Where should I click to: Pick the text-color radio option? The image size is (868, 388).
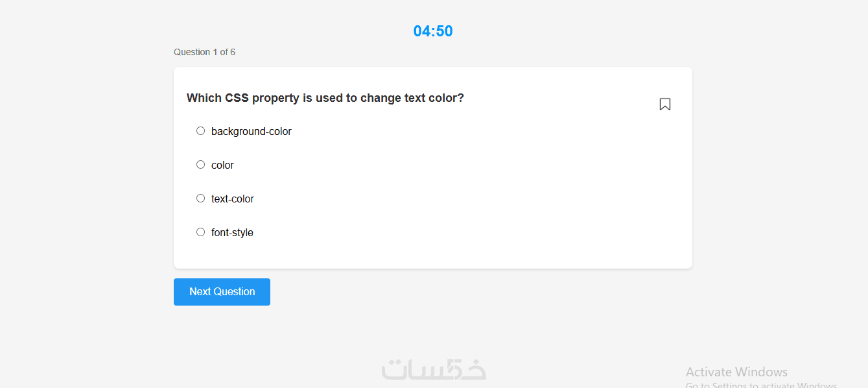[x=200, y=199]
